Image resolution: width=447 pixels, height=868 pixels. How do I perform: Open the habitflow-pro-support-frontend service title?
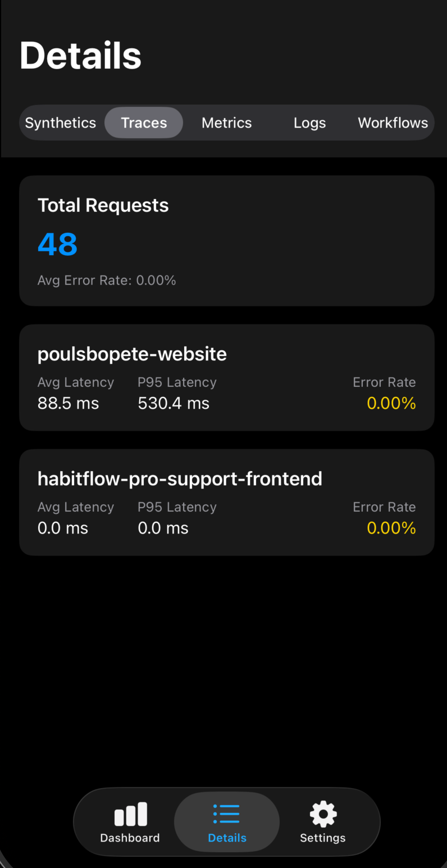coord(180,478)
